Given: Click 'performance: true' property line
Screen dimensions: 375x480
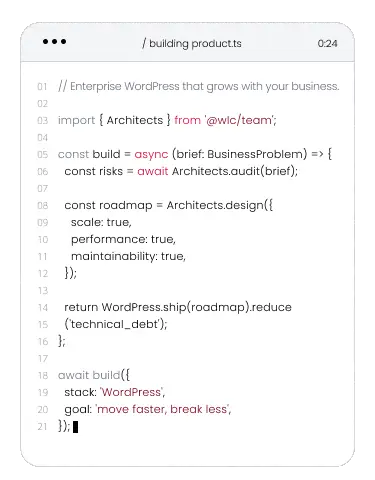Looking at the screenshot, I should 123,239.
